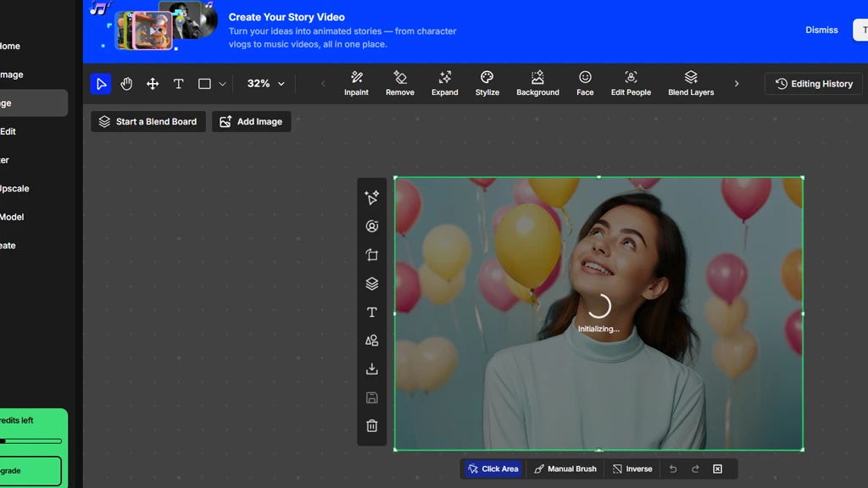Viewport: 868px width, 488px height.
Task: Toggle Inverse selection
Action: [632, 469]
